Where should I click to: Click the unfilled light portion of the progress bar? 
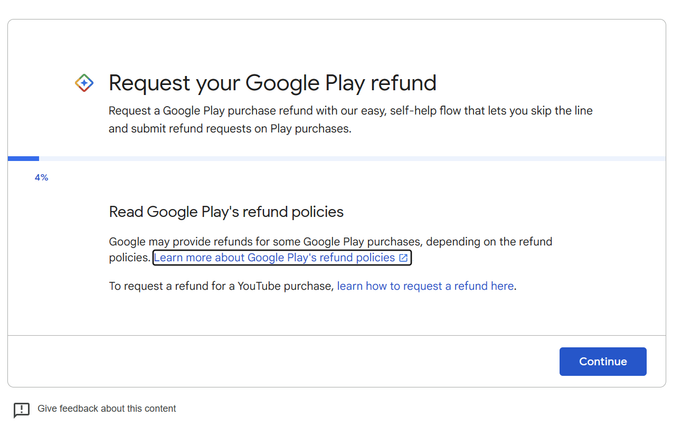point(352,158)
